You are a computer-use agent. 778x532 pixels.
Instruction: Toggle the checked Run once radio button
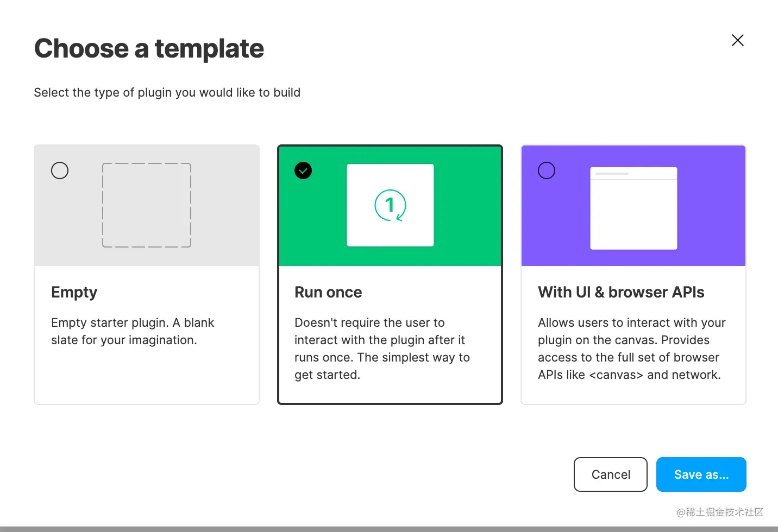click(x=303, y=170)
